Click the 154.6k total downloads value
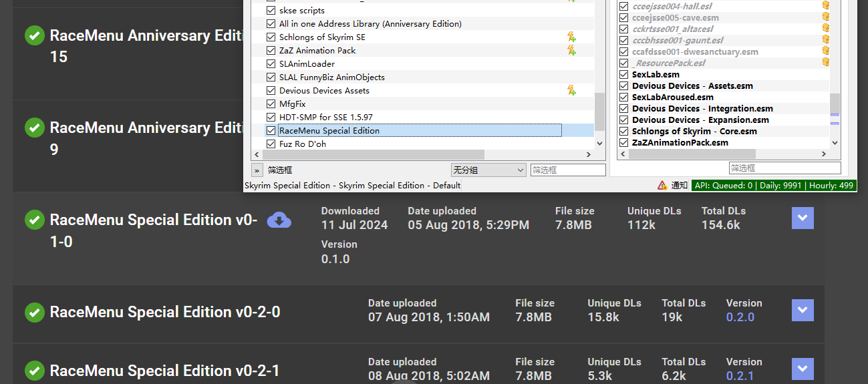The height and width of the screenshot is (384, 868). click(x=720, y=225)
